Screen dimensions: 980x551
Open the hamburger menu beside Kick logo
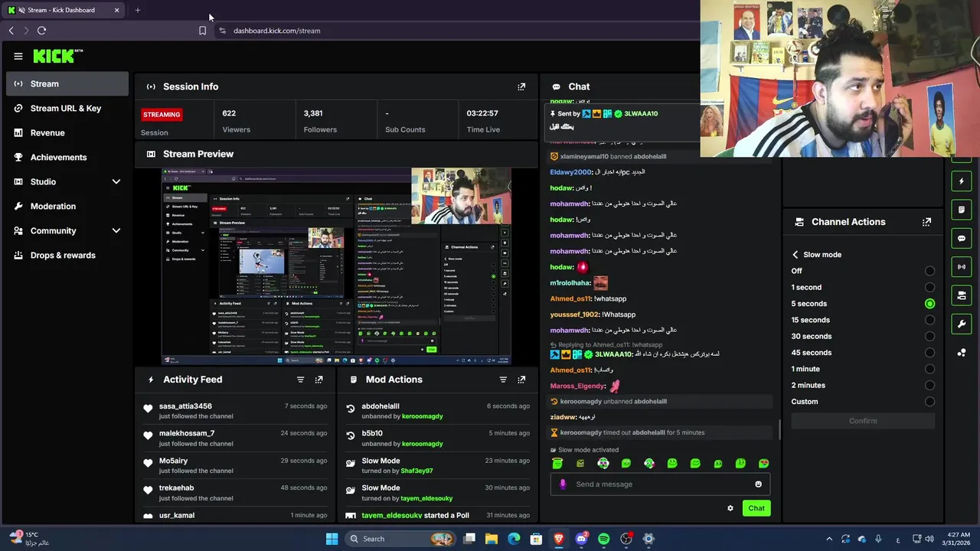click(x=18, y=56)
